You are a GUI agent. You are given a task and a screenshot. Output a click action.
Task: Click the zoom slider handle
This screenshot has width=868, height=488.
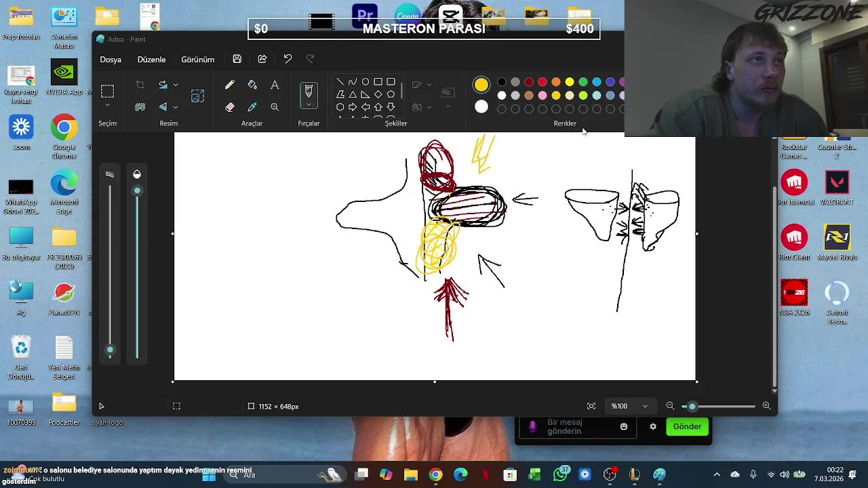pyautogui.click(x=692, y=406)
